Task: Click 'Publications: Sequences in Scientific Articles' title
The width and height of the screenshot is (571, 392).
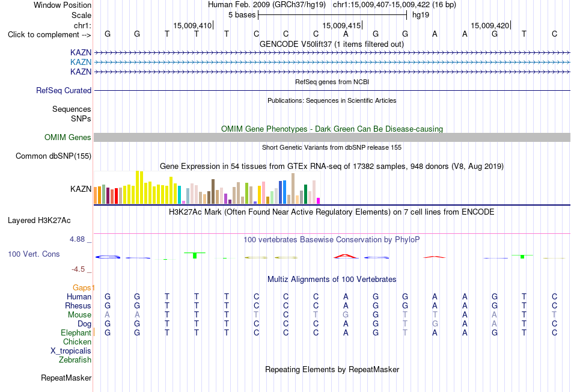Action: [332, 100]
